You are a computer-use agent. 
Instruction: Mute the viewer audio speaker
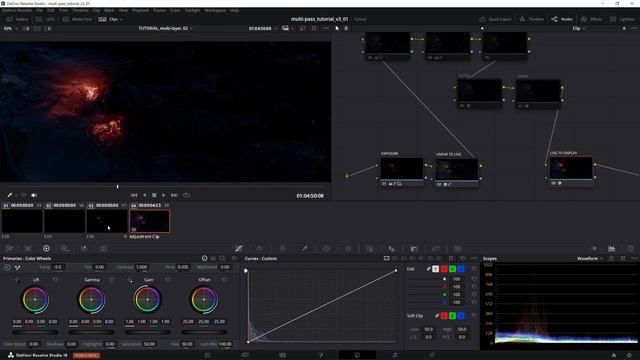click(34, 195)
